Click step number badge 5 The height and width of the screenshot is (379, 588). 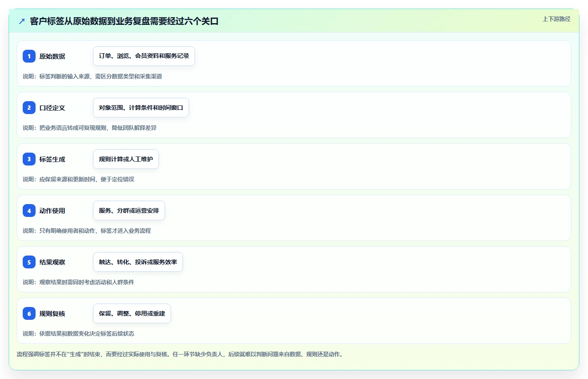click(29, 262)
